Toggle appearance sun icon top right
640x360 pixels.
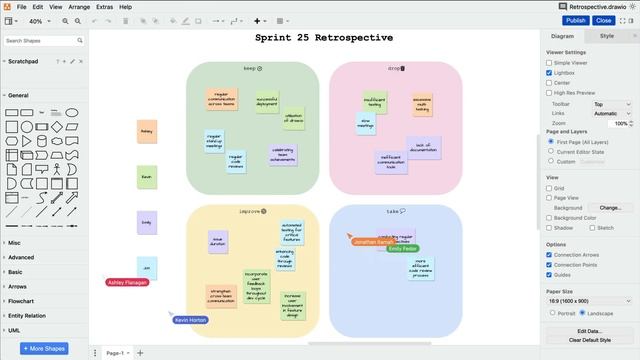point(633,7)
